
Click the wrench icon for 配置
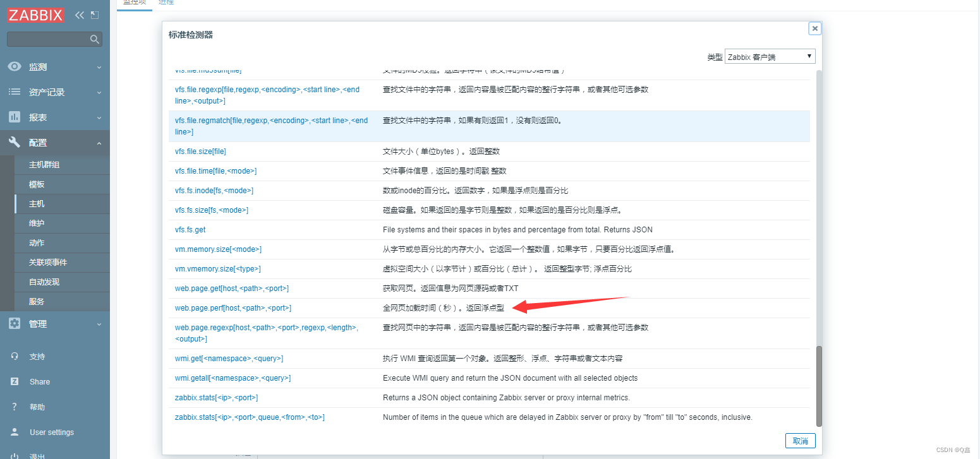pyautogui.click(x=15, y=143)
